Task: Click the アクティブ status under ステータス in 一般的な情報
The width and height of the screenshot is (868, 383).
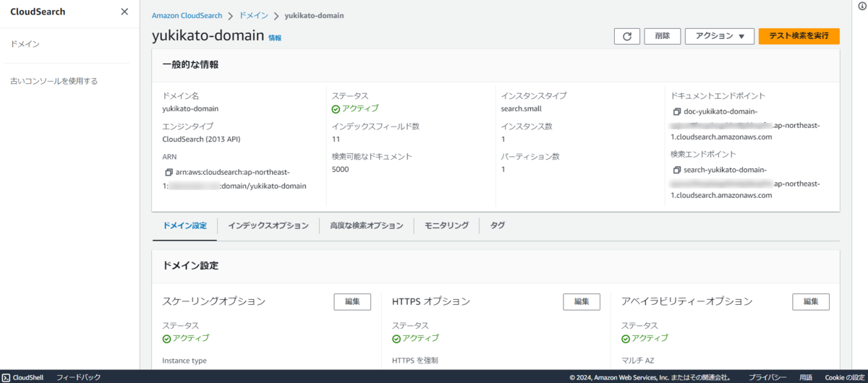Action: [x=355, y=109]
